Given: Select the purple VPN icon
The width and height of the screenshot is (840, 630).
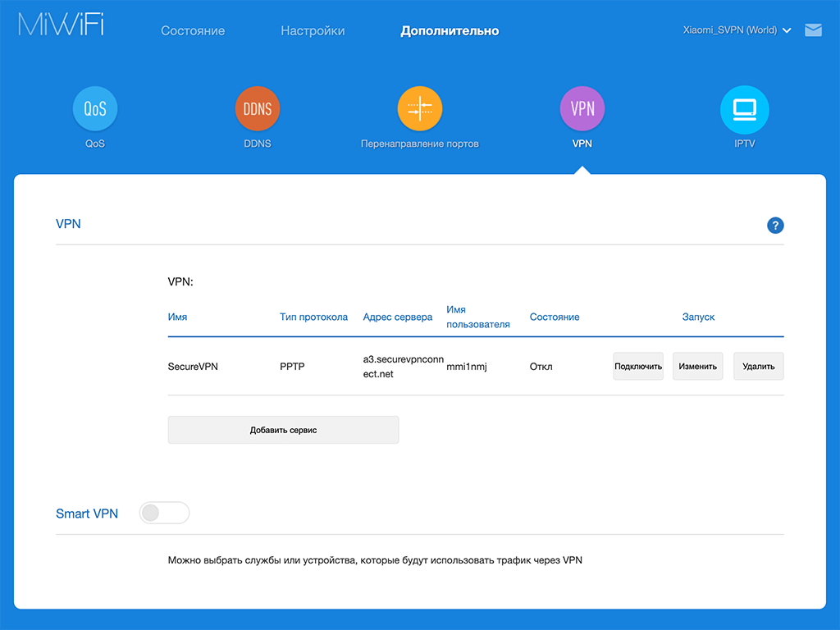Looking at the screenshot, I should tap(582, 109).
